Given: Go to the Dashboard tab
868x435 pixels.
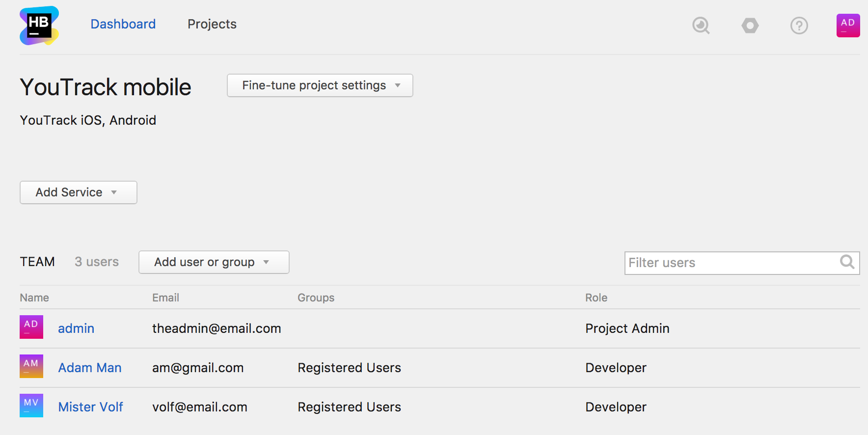Looking at the screenshot, I should [123, 24].
